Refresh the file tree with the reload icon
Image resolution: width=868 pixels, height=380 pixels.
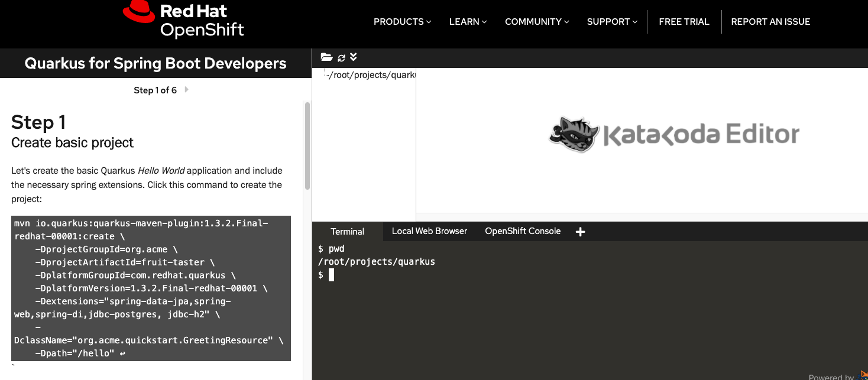pos(341,57)
